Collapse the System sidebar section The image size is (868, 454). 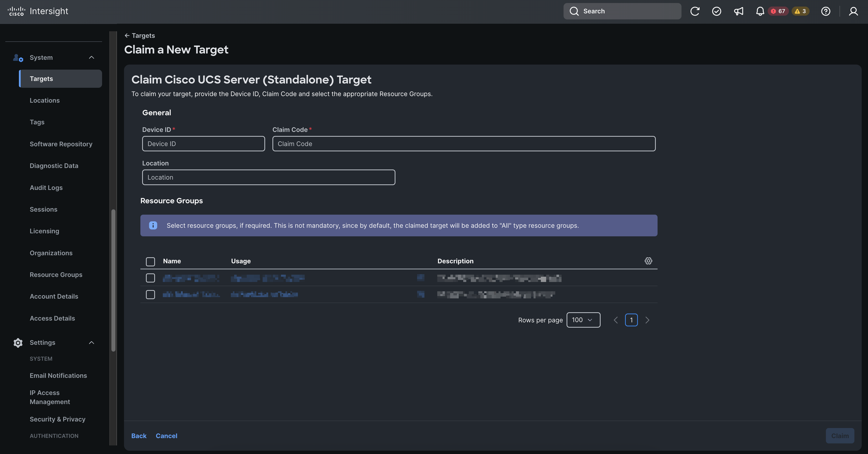91,58
